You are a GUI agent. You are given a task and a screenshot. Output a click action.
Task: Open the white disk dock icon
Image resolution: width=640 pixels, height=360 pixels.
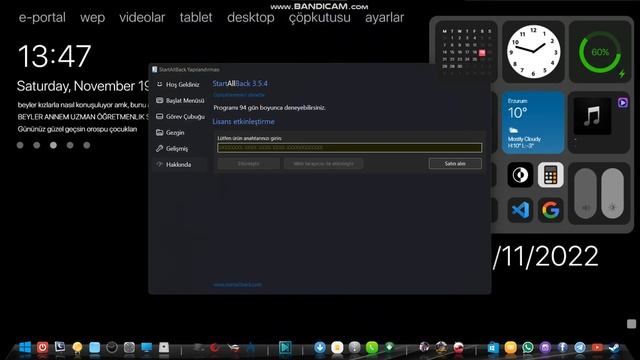pyautogui.click(x=164, y=348)
